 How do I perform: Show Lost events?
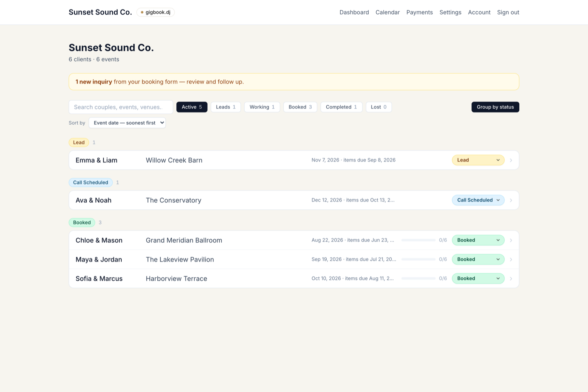379,107
